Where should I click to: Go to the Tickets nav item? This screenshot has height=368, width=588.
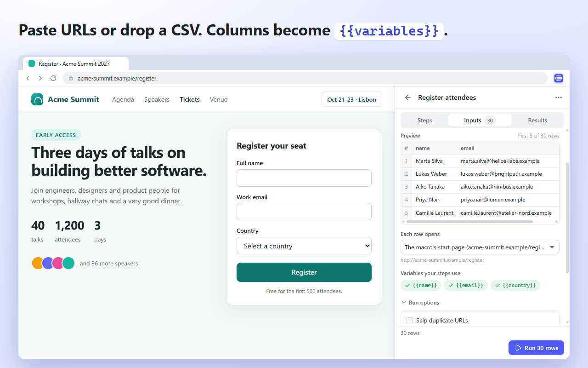coord(190,99)
